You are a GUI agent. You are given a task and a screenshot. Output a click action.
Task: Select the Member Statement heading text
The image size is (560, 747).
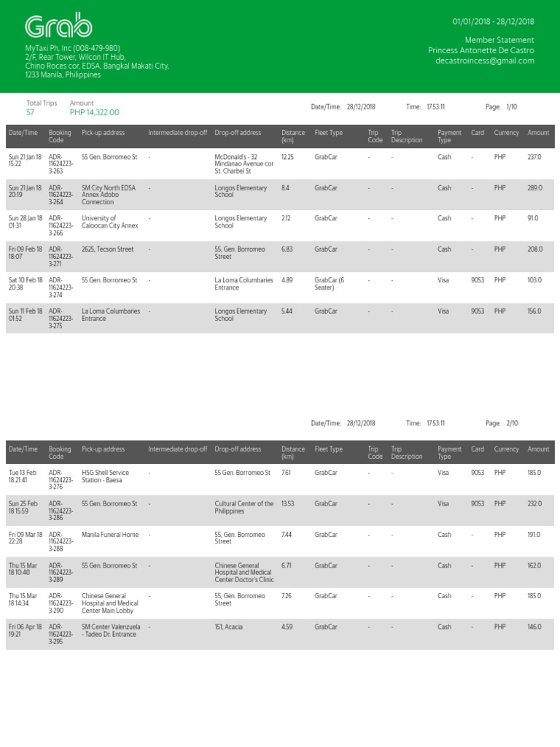pos(499,40)
